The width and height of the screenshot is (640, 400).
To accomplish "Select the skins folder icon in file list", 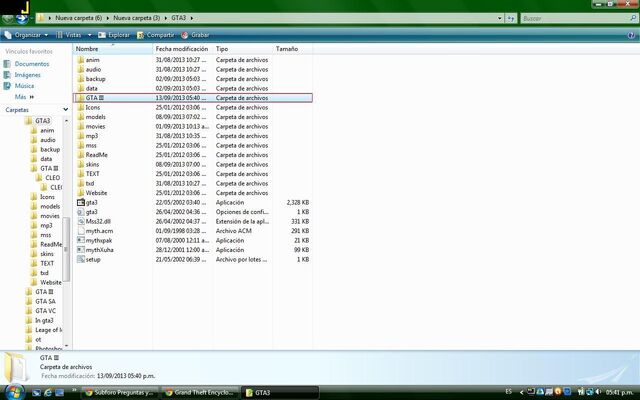I will coord(80,164).
